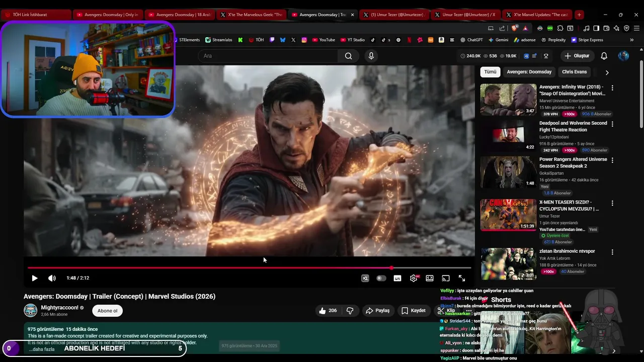The width and height of the screenshot is (644, 362).
Task: Click the magnifier search button
Action: pyautogui.click(x=348, y=56)
